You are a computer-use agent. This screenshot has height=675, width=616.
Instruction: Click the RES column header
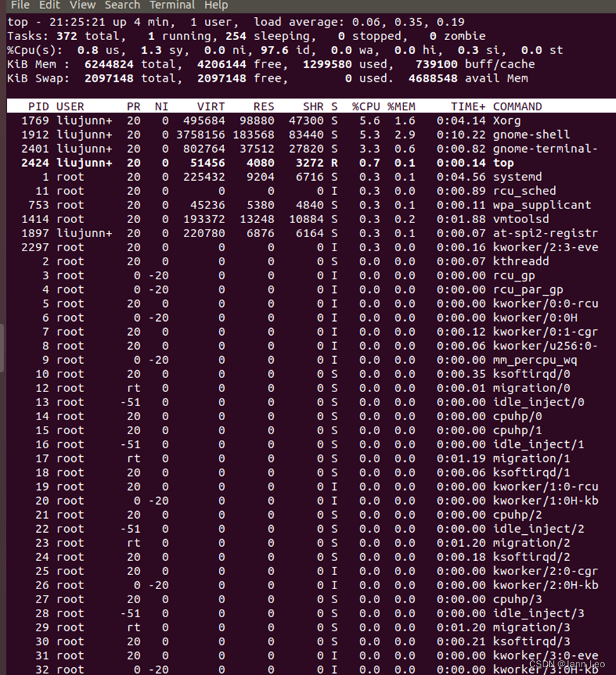[x=263, y=106]
